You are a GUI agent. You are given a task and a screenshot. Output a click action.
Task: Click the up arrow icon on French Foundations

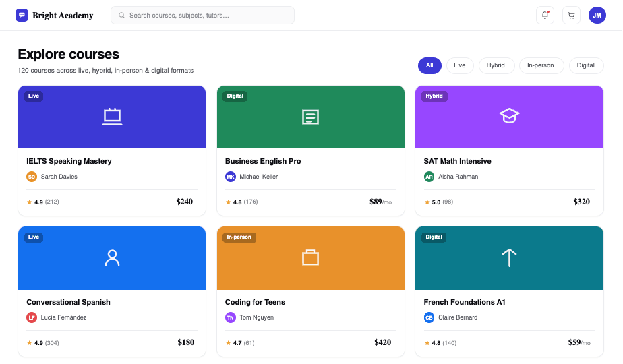pyautogui.click(x=509, y=258)
